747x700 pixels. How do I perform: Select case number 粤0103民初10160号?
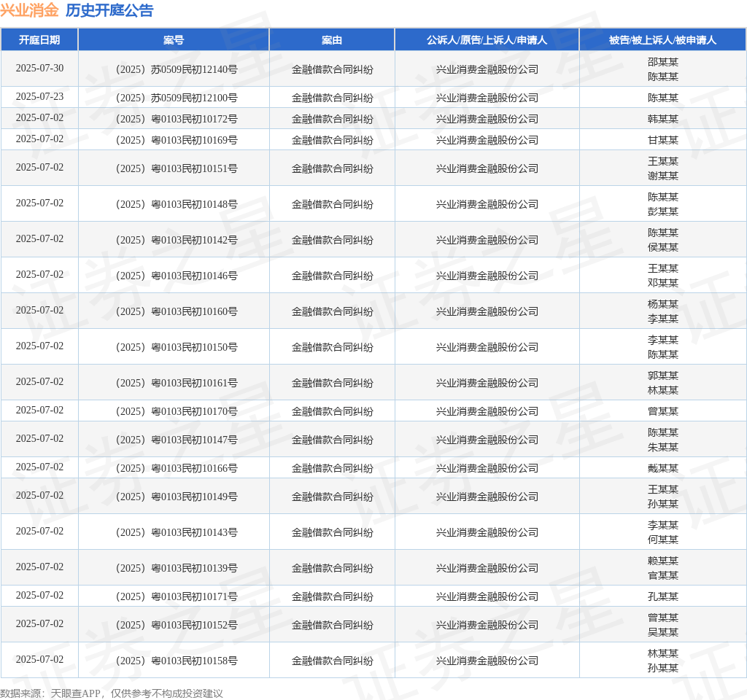(x=177, y=311)
